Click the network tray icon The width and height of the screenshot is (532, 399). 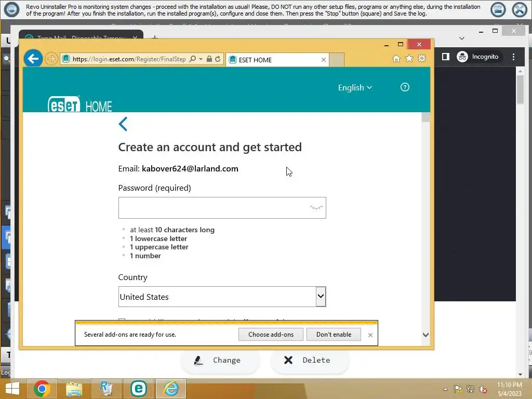click(x=471, y=390)
